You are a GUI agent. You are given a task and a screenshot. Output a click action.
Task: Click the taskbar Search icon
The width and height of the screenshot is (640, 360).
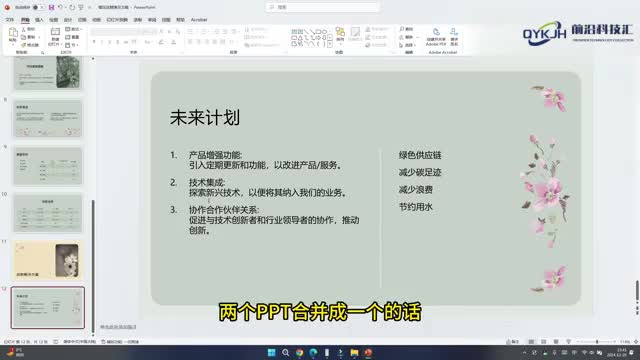pos(285,353)
